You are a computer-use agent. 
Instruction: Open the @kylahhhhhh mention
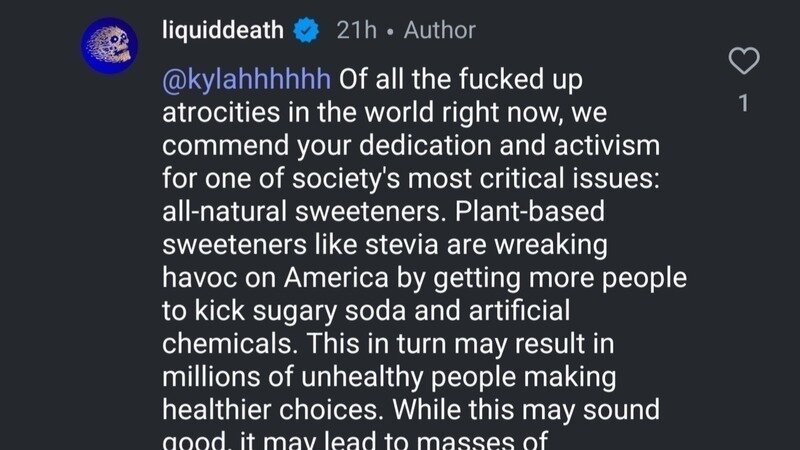click(x=248, y=80)
